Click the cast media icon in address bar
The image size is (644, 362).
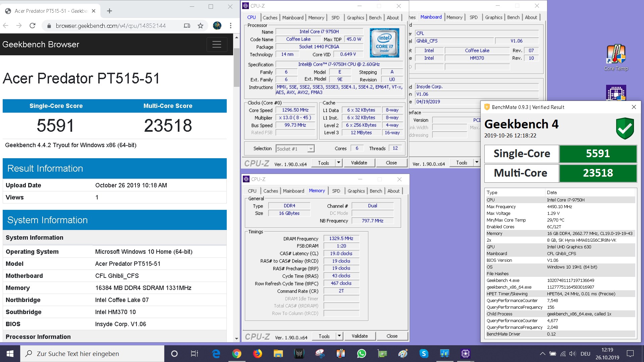(187, 25)
